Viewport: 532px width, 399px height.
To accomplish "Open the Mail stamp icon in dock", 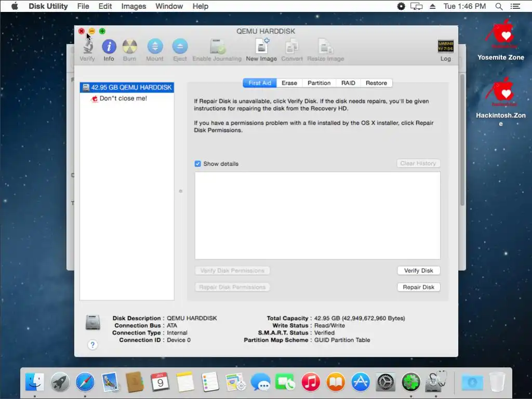I will 110,382.
